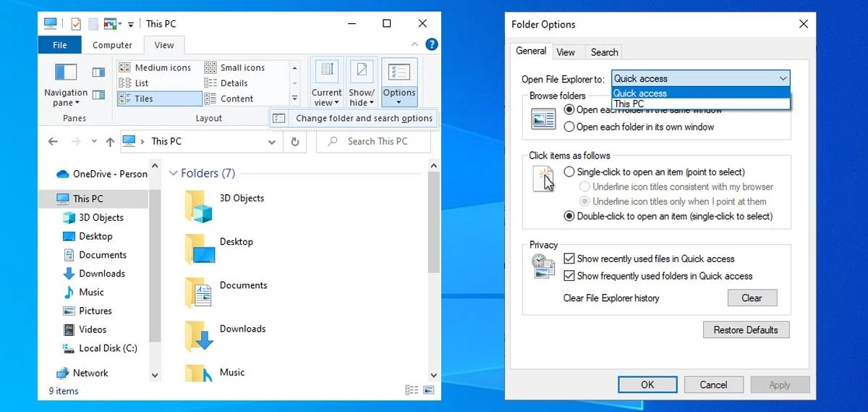This screenshot has width=868, height=412.
Task: Open the Recent locations dropdown arrow
Action: [x=93, y=142]
